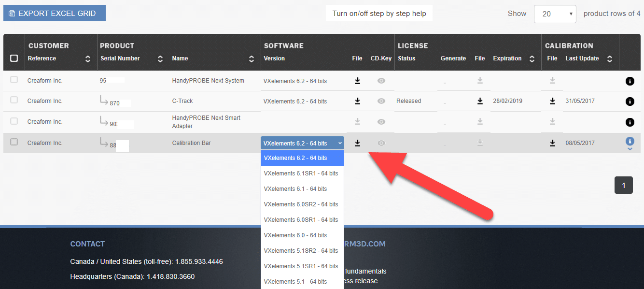Select the C-Track row checkbox

click(14, 100)
